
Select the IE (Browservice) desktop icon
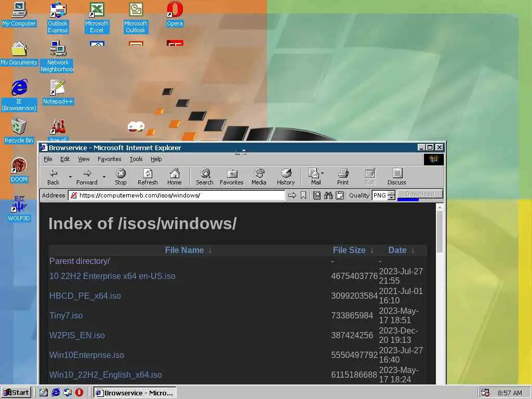[19, 96]
